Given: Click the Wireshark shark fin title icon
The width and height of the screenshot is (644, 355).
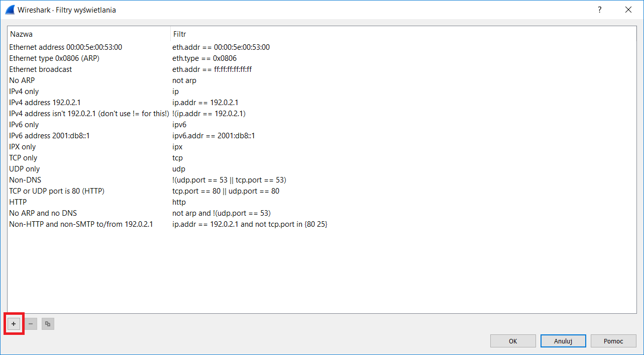Looking at the screenshot, I should 10,10.
